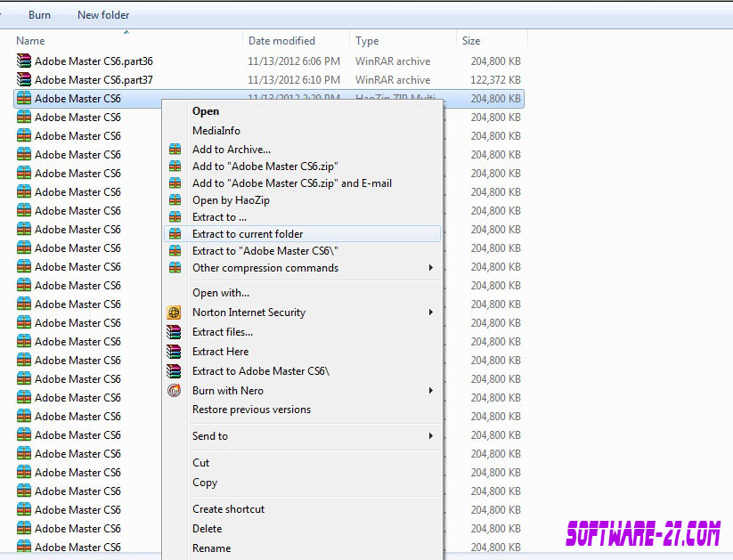Select the file Adobe Master CS6.part36

pyautogui.click(x=94, y=61)
